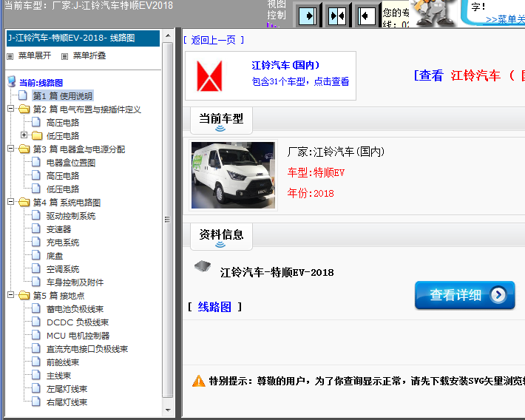Click folder icon of 第5 篇 接地点
525x420 pixels.
point(24,295)
